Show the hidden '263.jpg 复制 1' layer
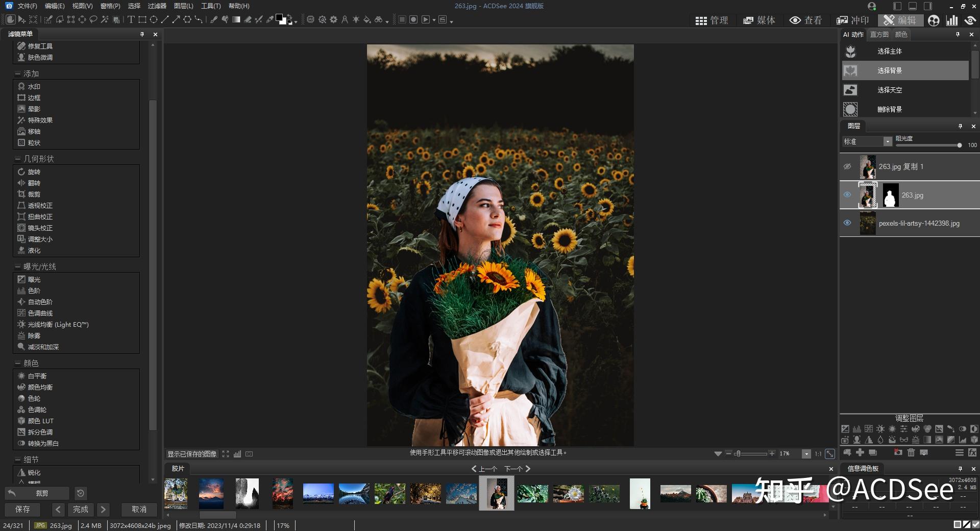 coord(847,166)
